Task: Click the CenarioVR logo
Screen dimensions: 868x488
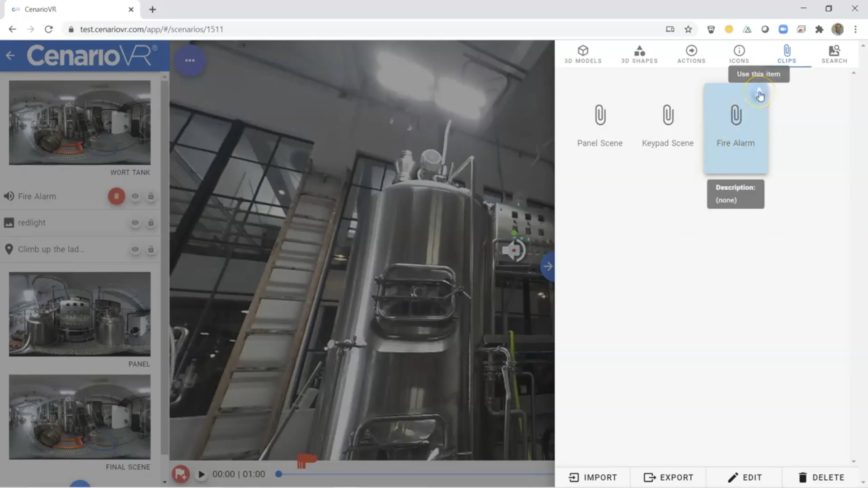Action: 92,56
